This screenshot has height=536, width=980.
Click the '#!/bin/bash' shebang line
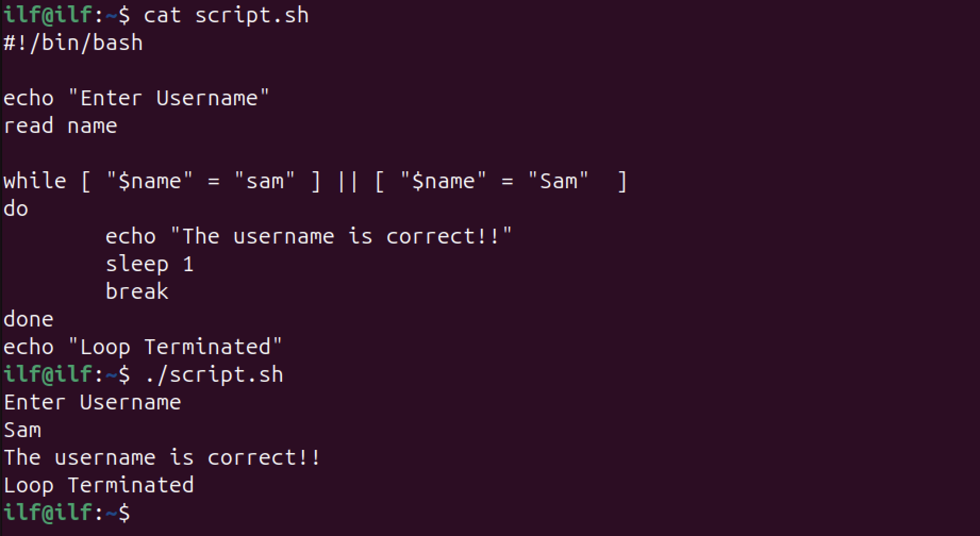(73, 43)
